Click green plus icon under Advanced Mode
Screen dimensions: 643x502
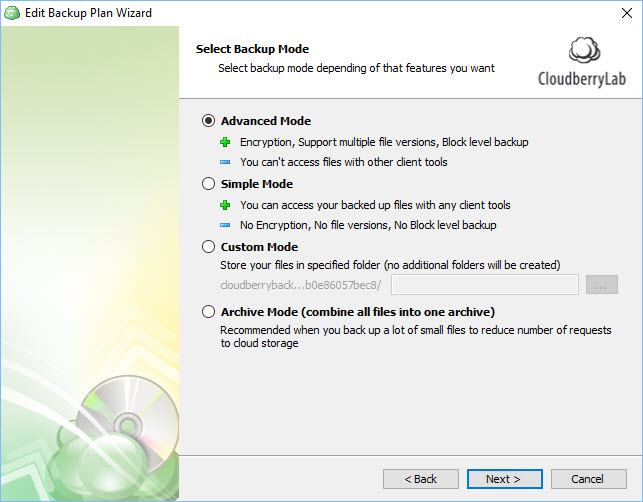(225, 142)
